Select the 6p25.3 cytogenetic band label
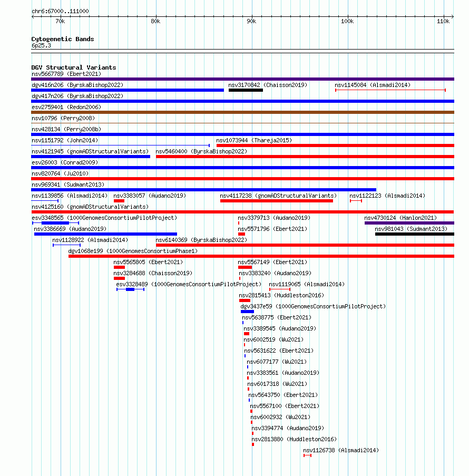The height and width of the screenshot is (476, 469). point(41,45)
